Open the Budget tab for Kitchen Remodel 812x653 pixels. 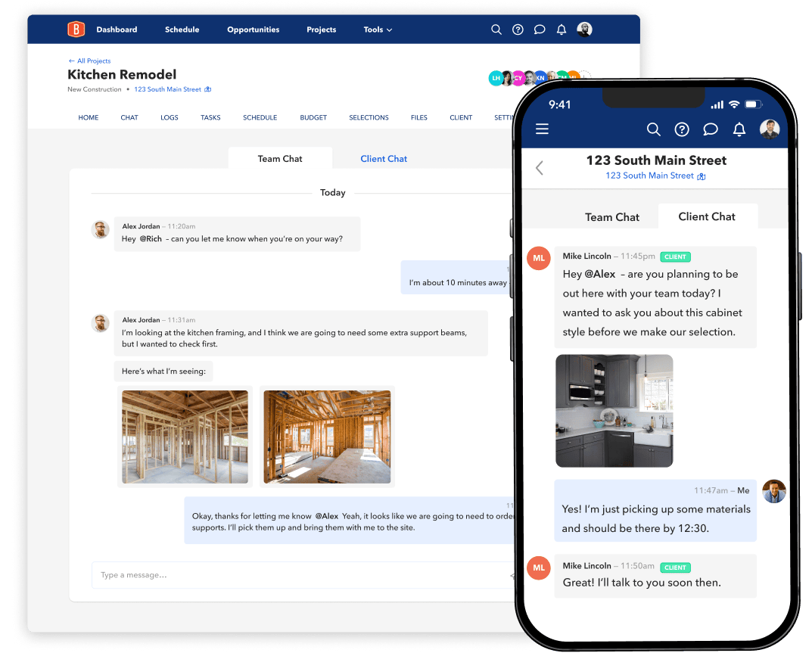[313, 117]
